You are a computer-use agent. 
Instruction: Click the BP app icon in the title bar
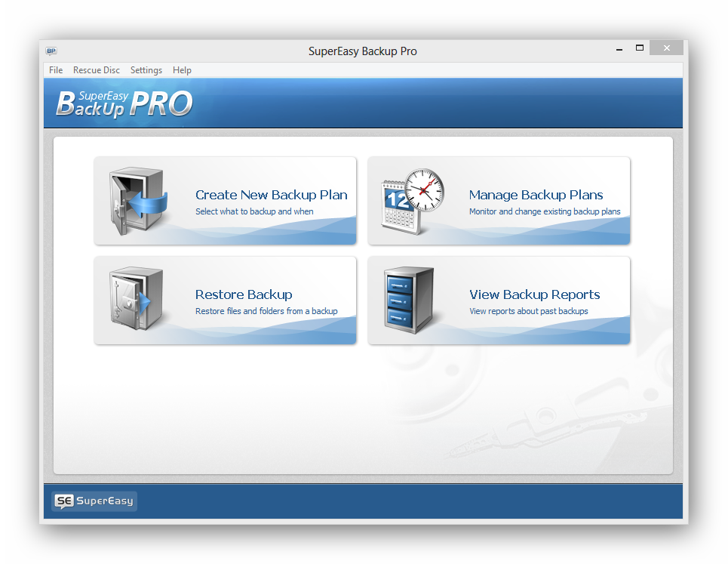(x=51, y=51)
